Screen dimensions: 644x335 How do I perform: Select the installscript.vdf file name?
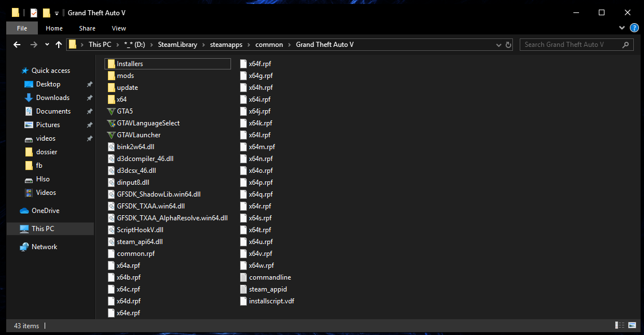click(x=272, y=301)
